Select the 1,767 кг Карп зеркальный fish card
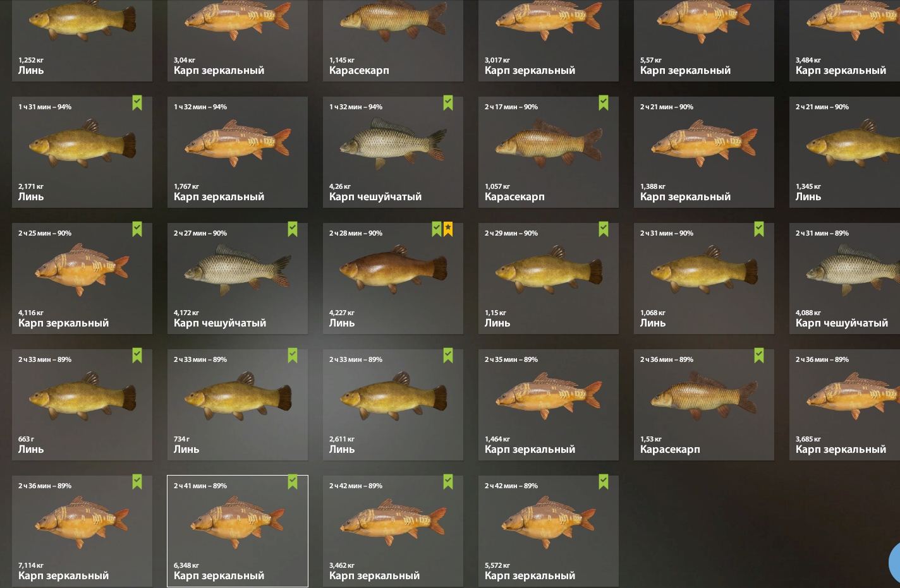Image resolution: width=900 pixels, height=588 pixels. point(238,152)
